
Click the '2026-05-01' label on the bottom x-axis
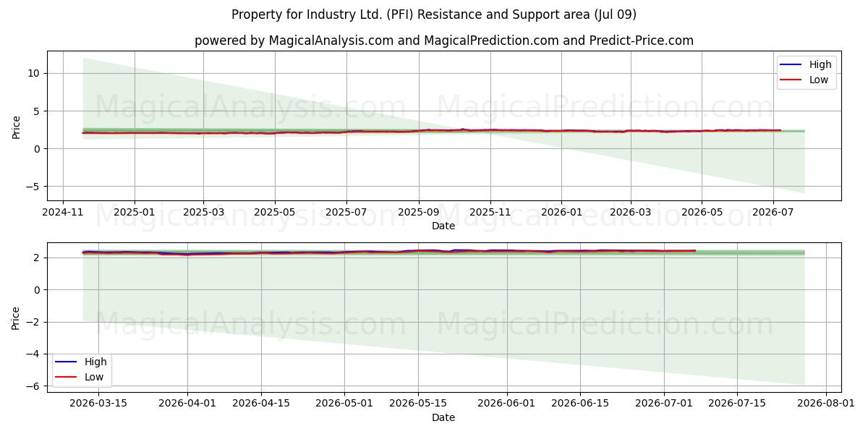pos(345,404)
